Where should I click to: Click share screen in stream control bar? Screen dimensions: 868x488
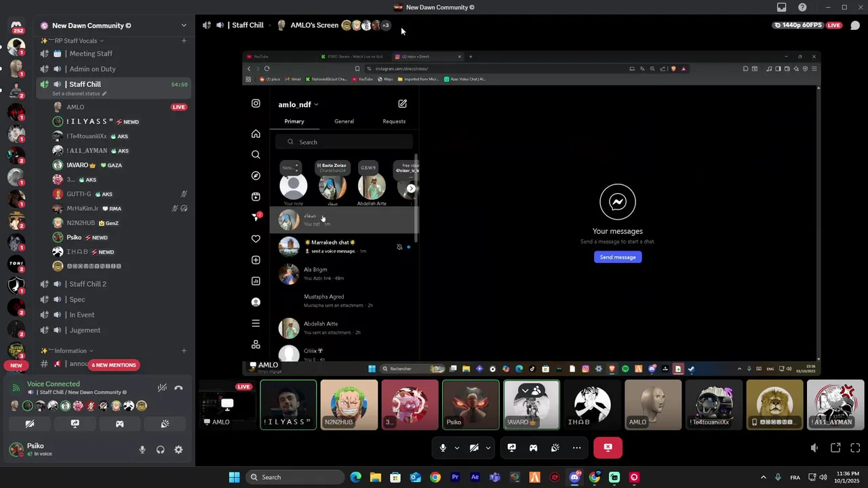coord(512,447)
